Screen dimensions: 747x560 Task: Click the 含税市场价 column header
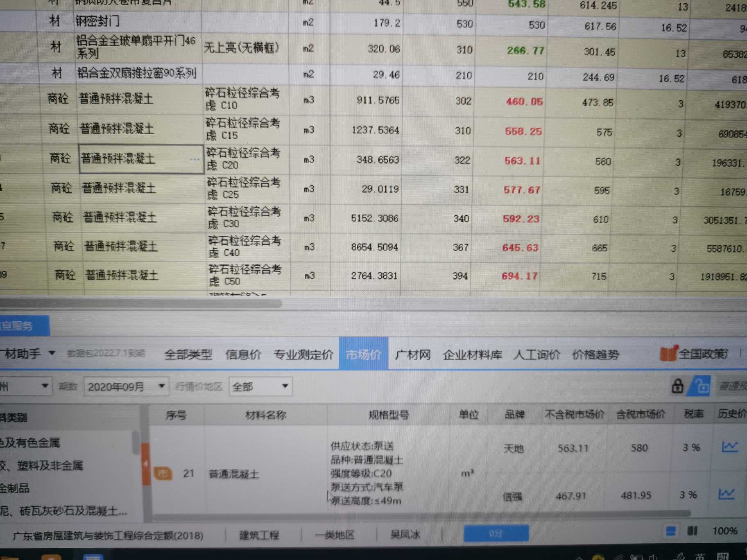tap(641, 414)
